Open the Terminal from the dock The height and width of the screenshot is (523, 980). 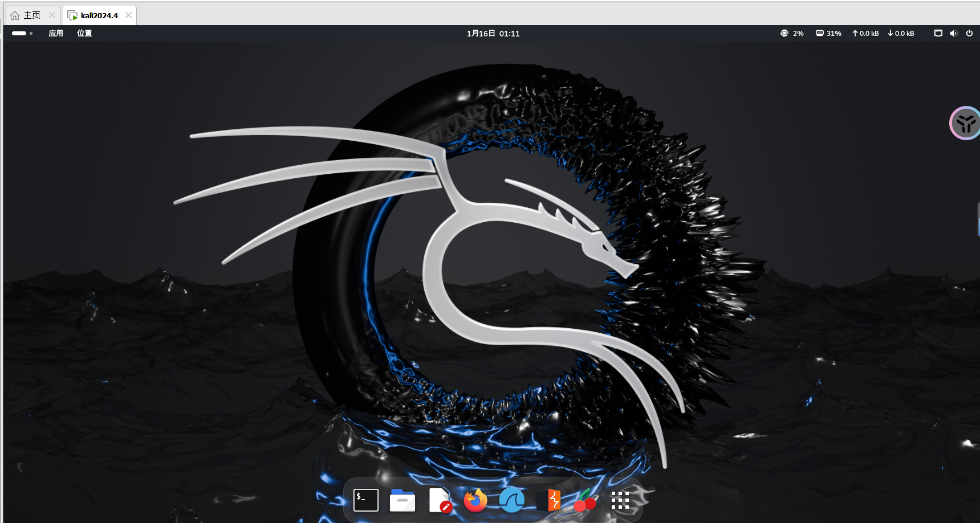tap(365, 500)
